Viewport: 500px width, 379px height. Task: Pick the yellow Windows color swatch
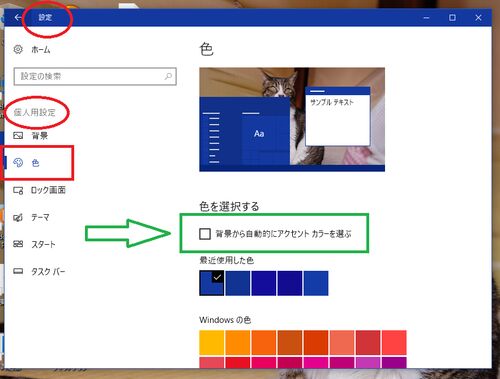(212, 342)
